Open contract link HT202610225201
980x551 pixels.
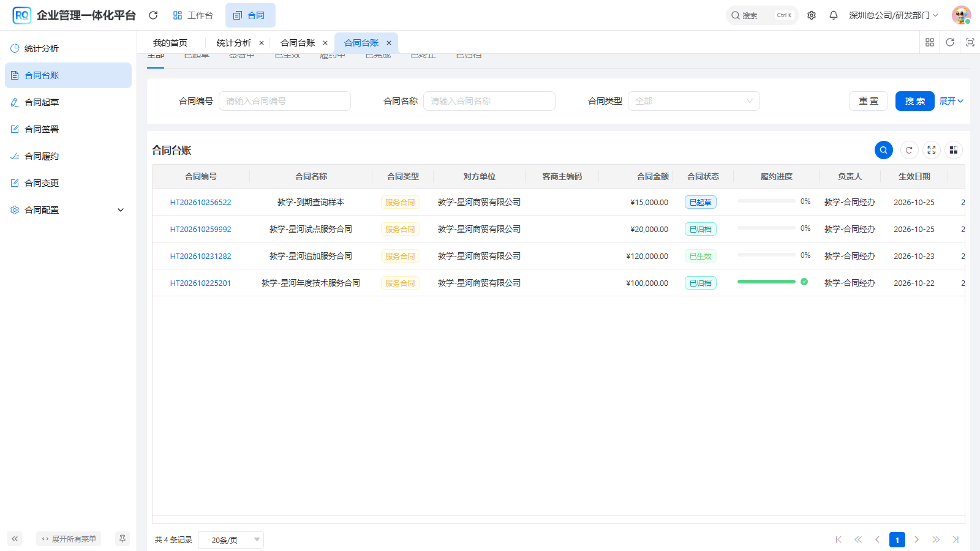[x=201, y=283]
